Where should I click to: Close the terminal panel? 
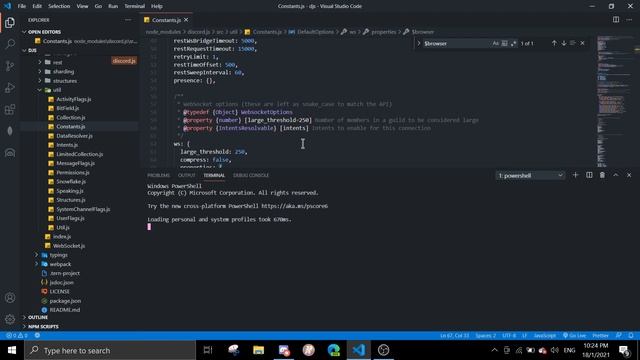(629, 175)
